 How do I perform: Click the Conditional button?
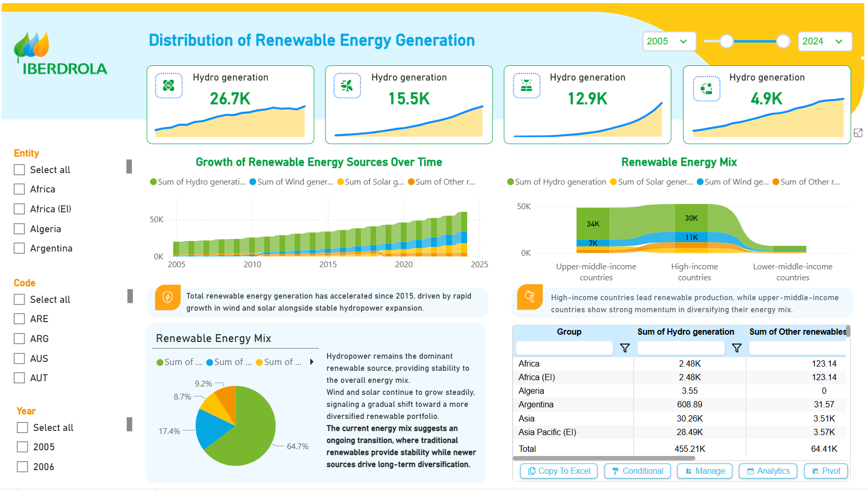point(637,471)
